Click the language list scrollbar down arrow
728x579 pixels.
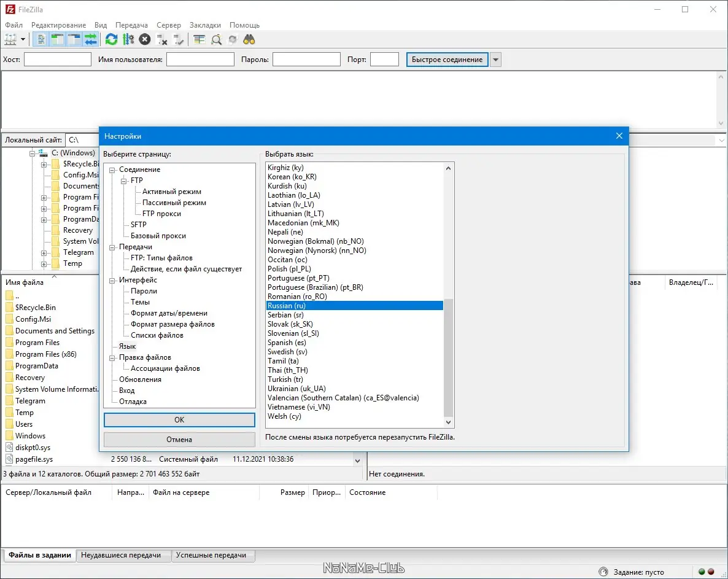tap(448, 422)
